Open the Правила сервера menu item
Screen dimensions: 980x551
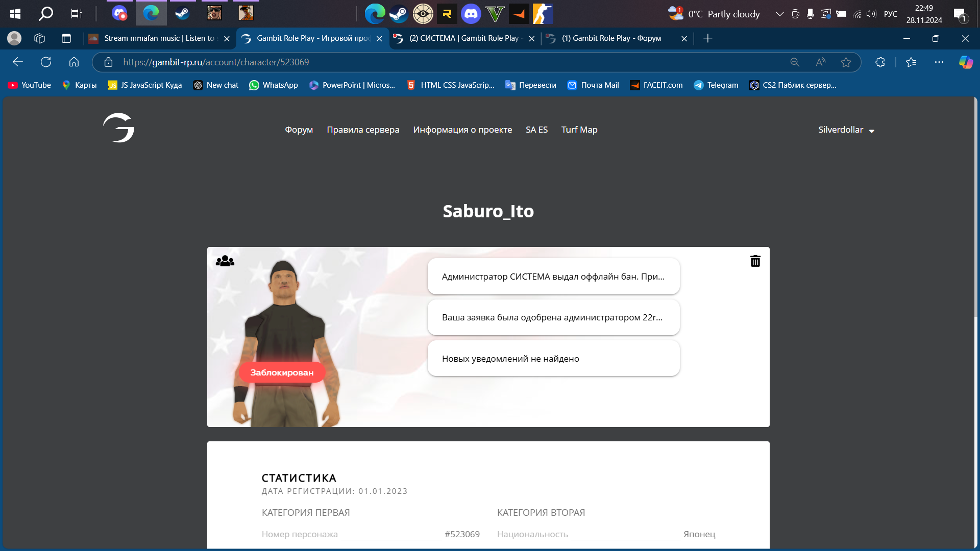pos(363,130)
